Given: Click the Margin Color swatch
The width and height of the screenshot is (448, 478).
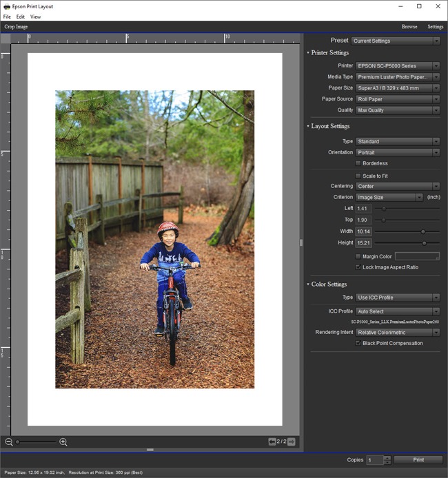Looking at the screenshot, I should [417, 256].
